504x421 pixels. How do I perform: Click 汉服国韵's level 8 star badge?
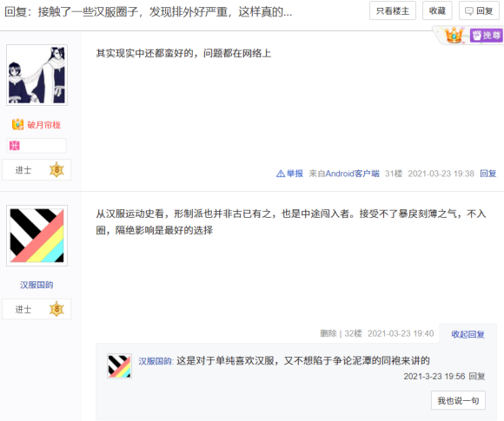(56, 309)
